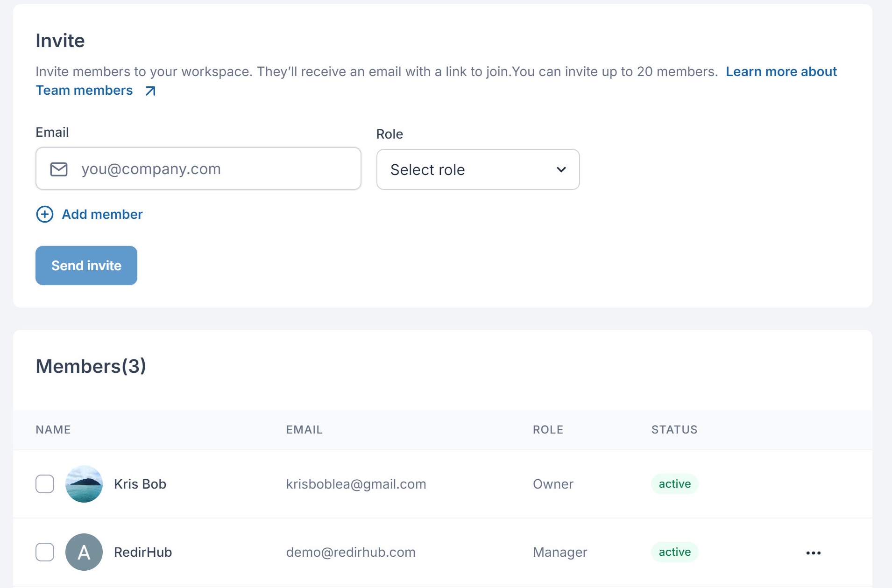This screenshot has width=892, height=588.
Task: Click the STATUS column header
Action: (674, 429)
